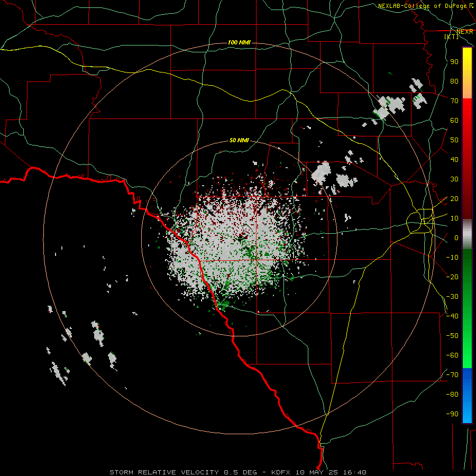Click the green inbound segment of color bar
Viewport: 476px width, 476px height.
tap(467, 308)
